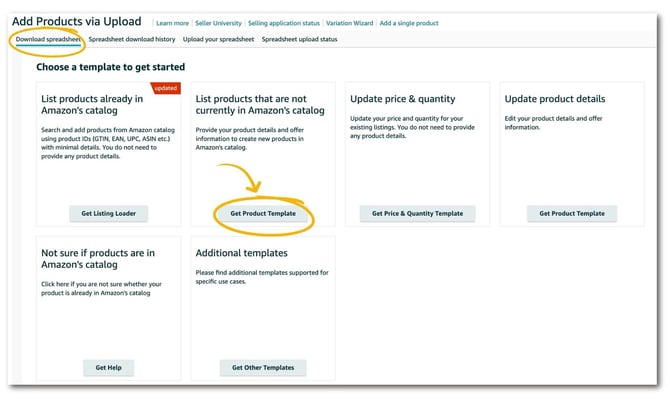
Task: Click the Get Listing Loader button
Action: [x=109, y=213]
